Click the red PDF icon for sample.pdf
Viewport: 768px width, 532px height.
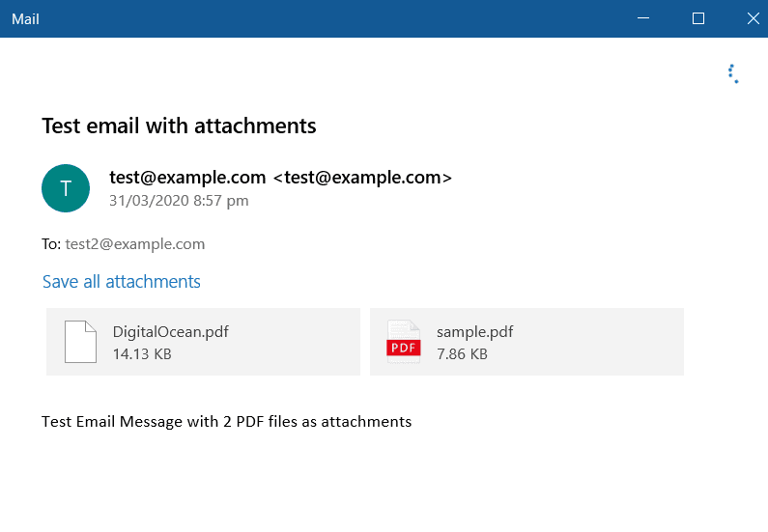click(x=404, y=342)
